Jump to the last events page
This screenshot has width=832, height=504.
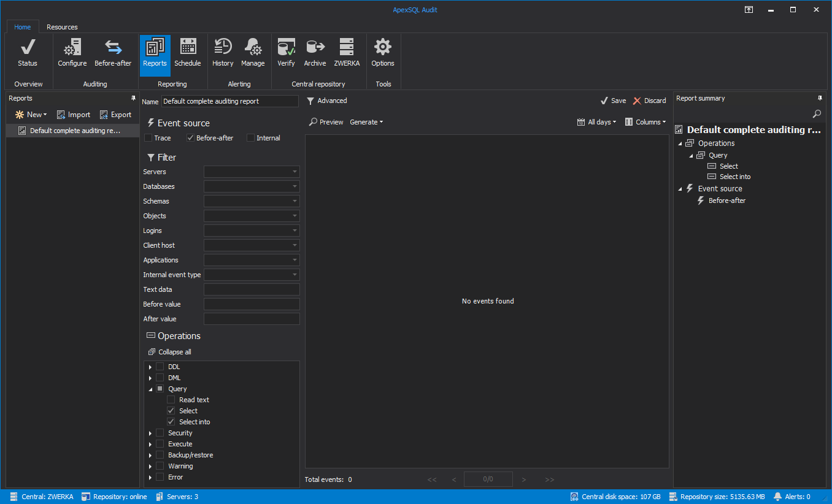click(x=550, y=479)
